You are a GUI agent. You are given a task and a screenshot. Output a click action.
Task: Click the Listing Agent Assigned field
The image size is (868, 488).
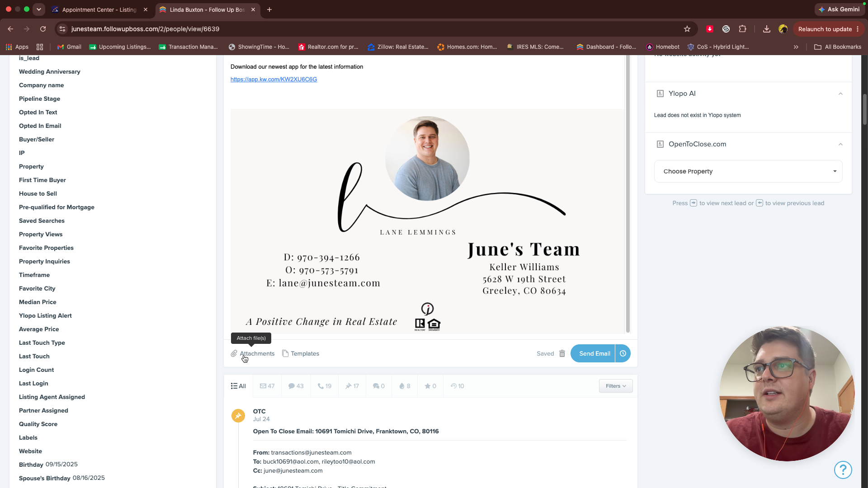(x=52, y=397)
